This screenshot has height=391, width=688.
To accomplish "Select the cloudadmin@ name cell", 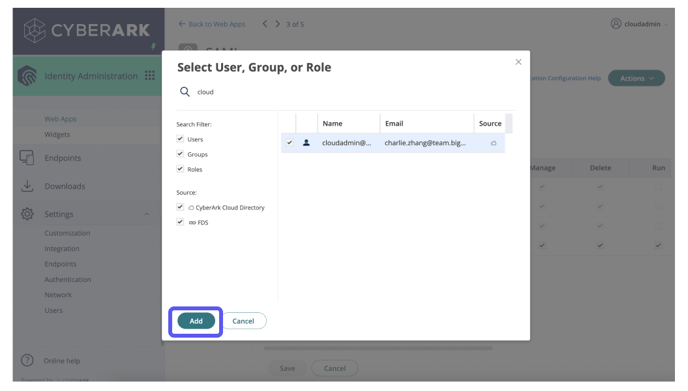I will 347,143.
